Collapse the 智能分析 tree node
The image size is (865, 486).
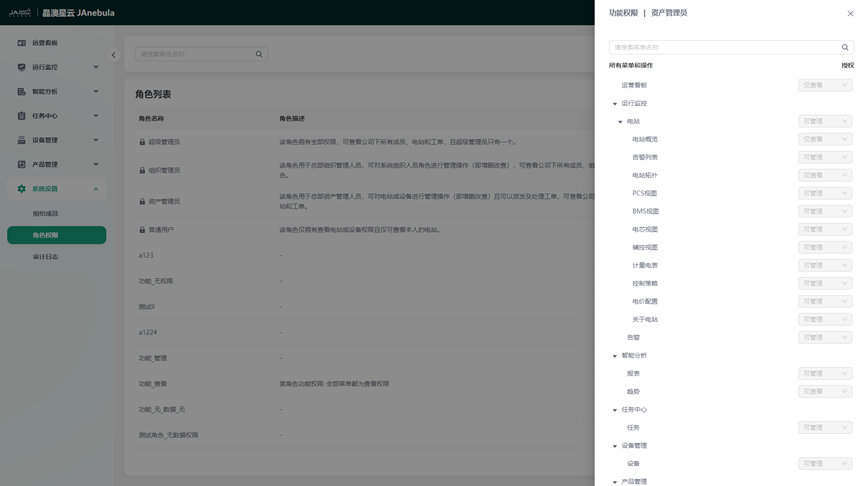click(615, 356)
